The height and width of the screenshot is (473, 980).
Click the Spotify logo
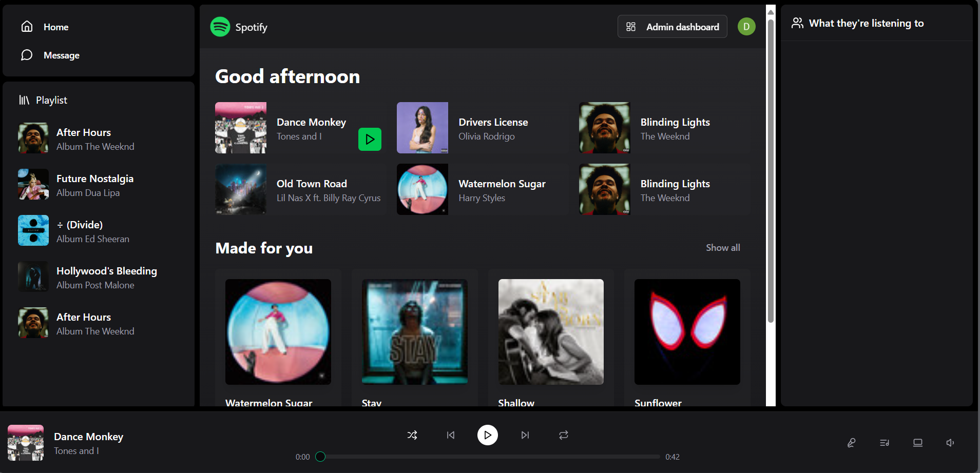(220, 27)
